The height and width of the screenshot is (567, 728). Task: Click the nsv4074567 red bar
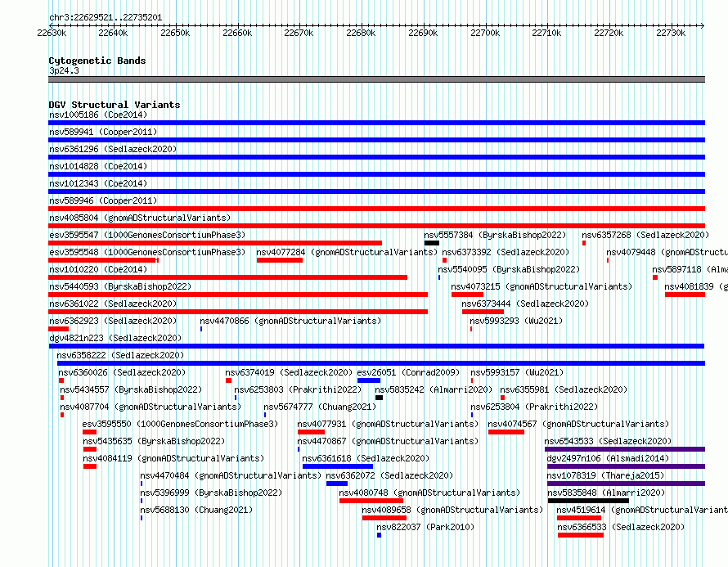(506, 432)
